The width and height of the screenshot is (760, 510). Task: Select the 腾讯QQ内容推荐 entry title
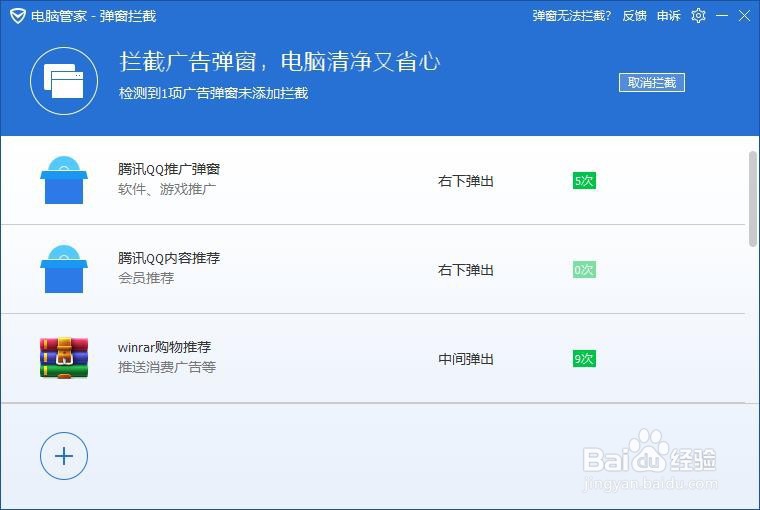pos(169,258)
